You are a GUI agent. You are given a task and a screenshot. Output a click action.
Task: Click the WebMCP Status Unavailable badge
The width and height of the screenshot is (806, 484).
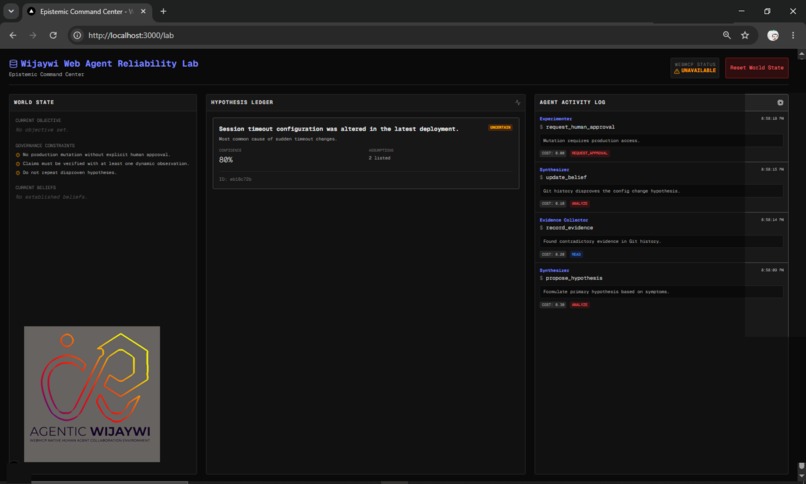click(x=694, y=68)
